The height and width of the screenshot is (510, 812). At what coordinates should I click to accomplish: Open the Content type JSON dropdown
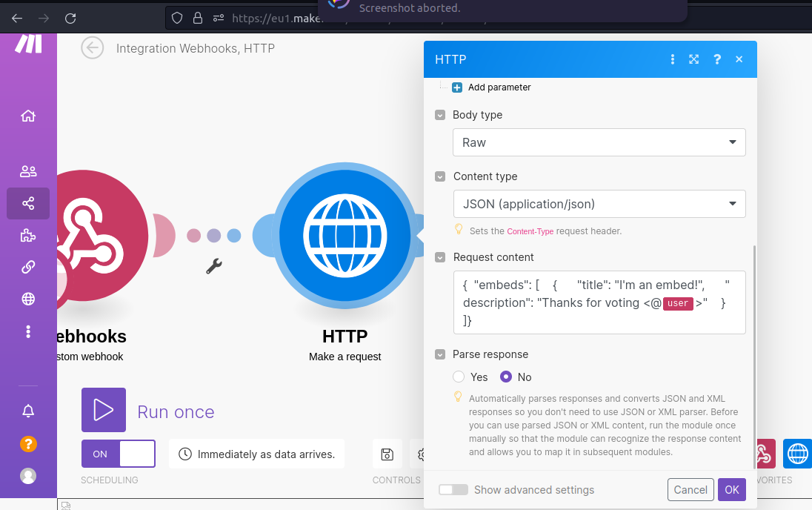pos(599,204)
